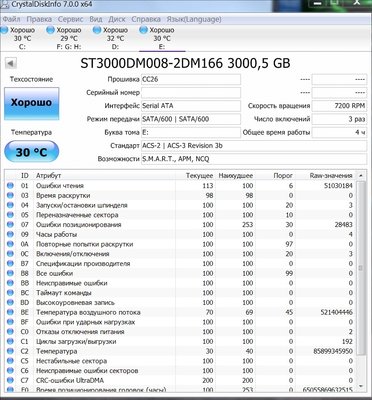
Task: Click the Прошивка CC26 field
Action: [x=191, y=79]
